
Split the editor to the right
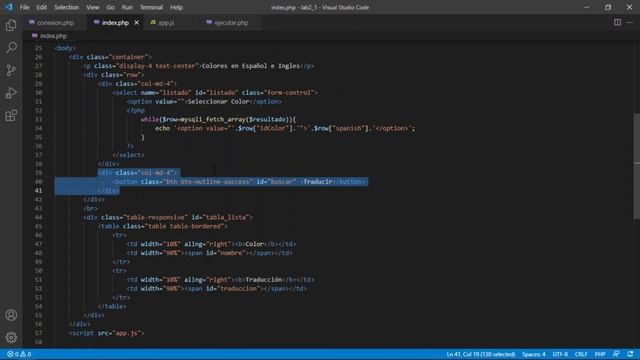coord(617,22)
